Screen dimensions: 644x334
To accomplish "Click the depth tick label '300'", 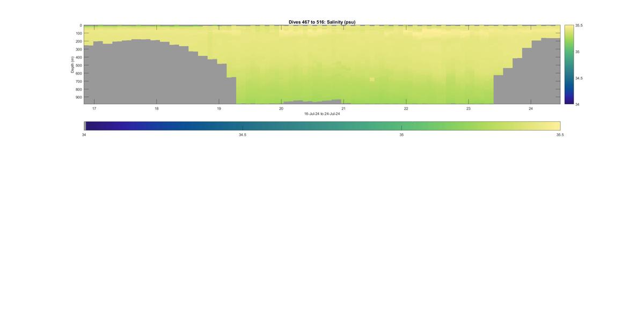I will pos(79,49).
